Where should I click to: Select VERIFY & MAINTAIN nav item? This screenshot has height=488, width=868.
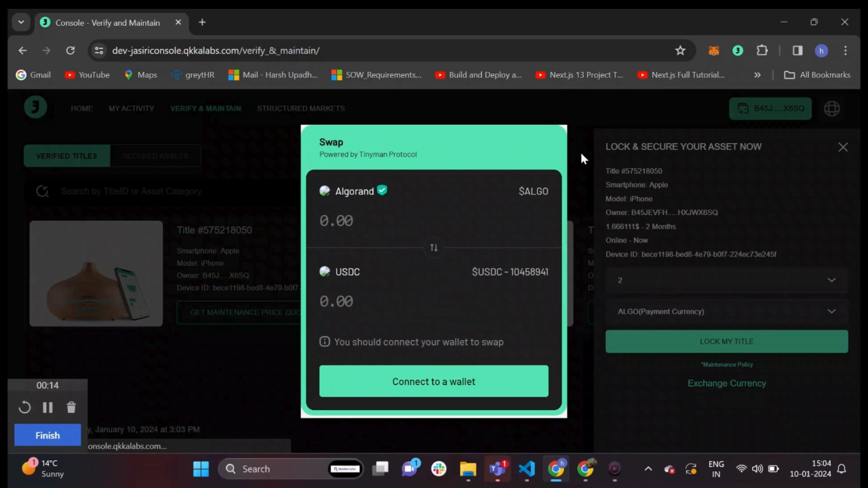[x=205, y=108]
